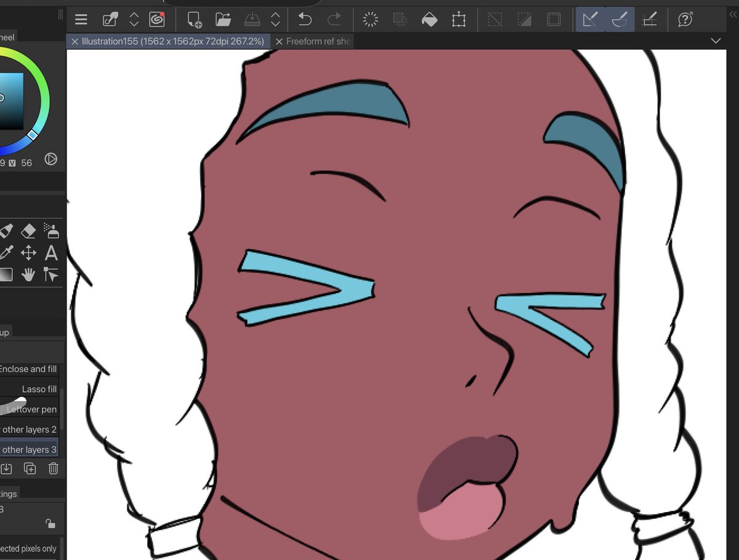Expand the tab list chevron at right
The width and height of the screenshot is (739, 560).
click(x=716, y=41)
